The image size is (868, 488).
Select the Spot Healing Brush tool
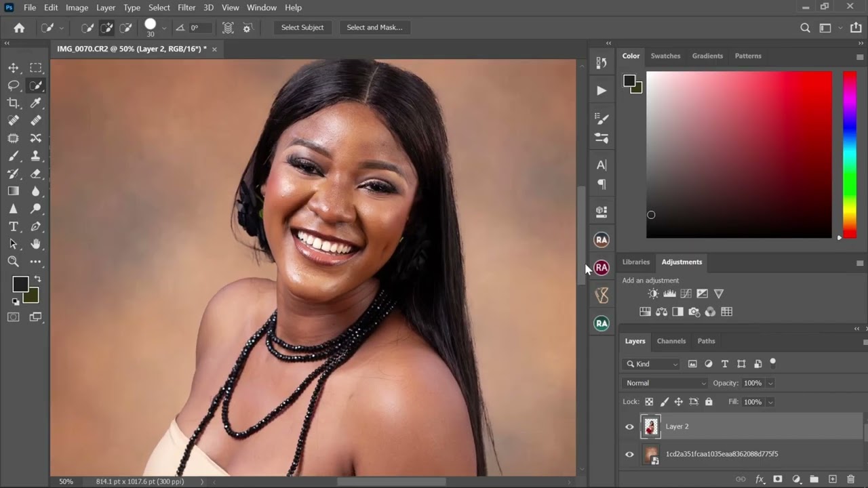(14, 121)
